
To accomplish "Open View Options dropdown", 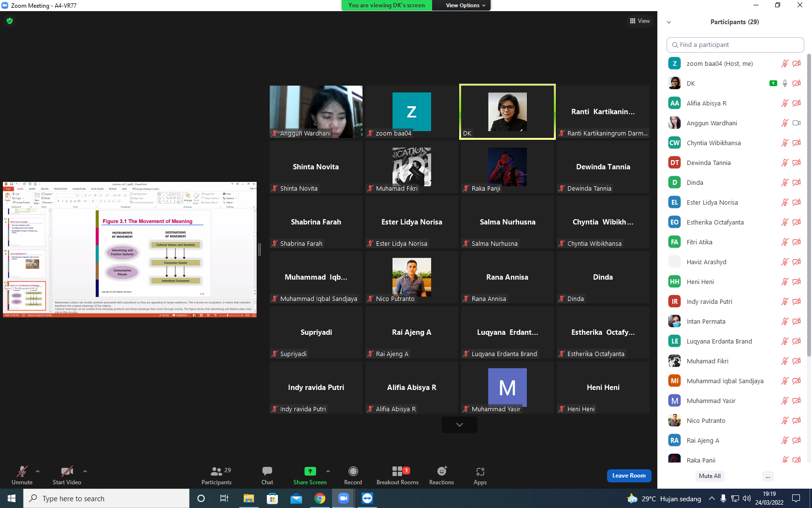I will [465, 5].
